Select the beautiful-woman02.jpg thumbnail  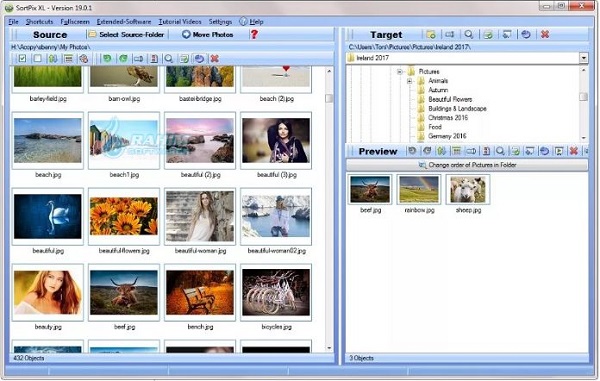pyautogui.click(x=276, y=217)
